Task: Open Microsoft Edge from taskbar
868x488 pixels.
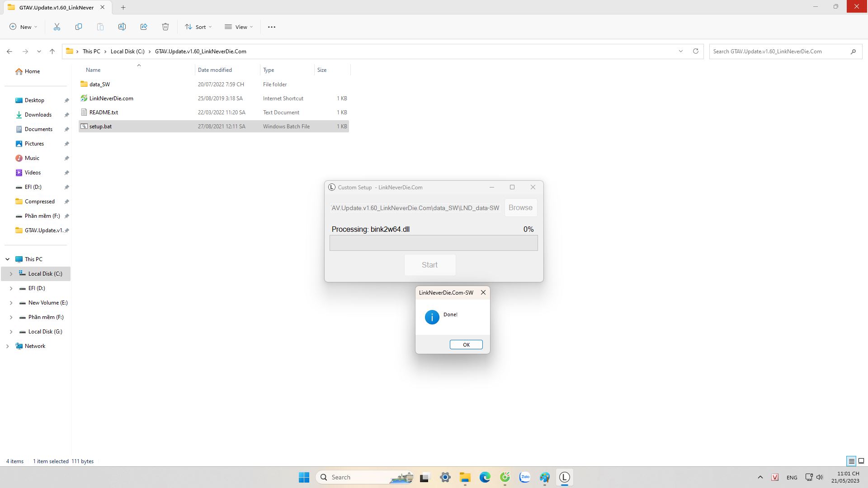Action: [485, 477]
